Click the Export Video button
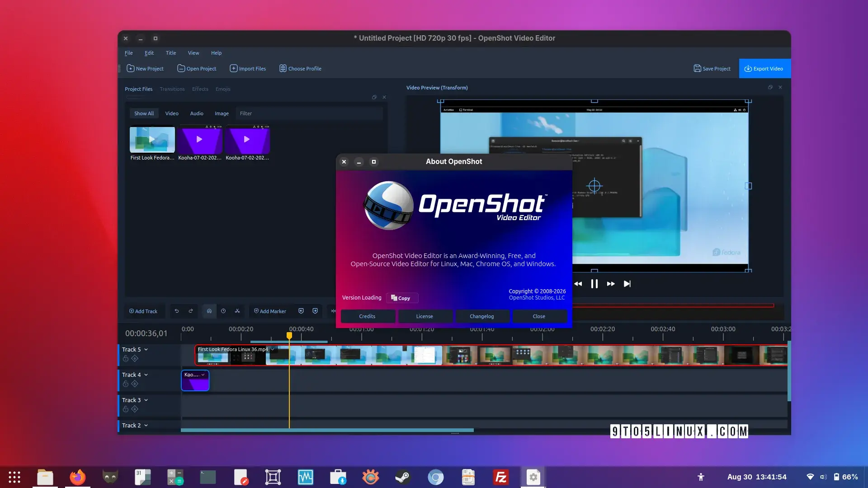Image resolution: width=868 pixels, height=488 pixels. pyautogui.click(x=764, y=69)
